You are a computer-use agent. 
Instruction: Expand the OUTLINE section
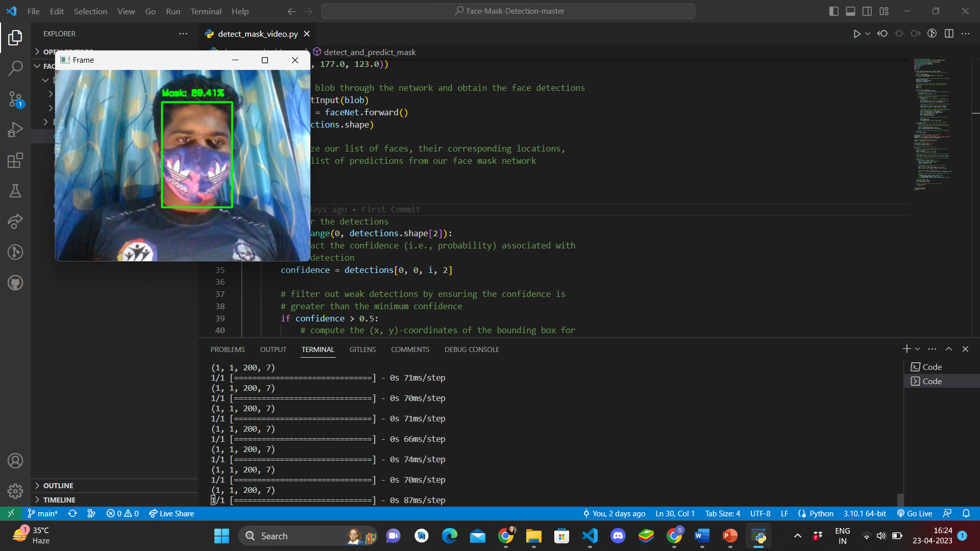pos(58,486)
